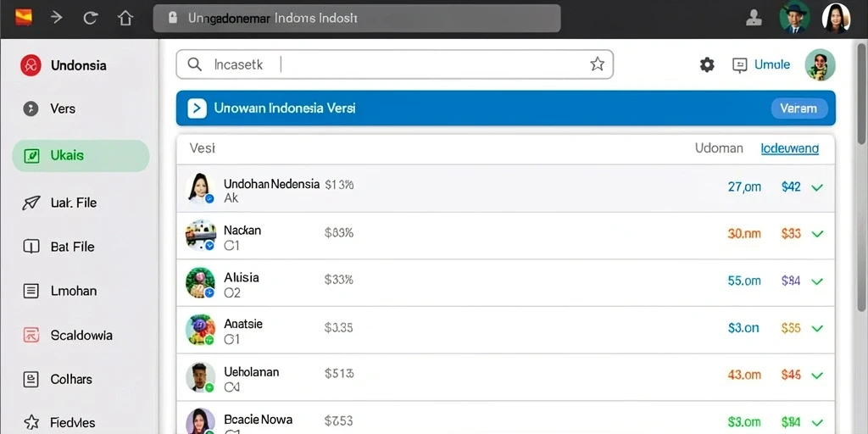Open Scaldowia in the sidebar
The height and width of the screenshot is (434, 868).
tap(81, 335)
